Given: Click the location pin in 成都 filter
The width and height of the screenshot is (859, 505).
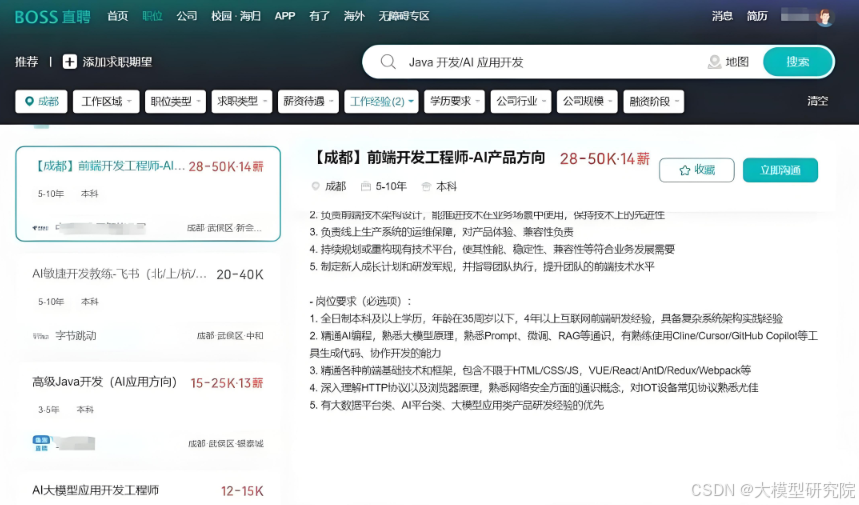Looking at the screenshot, I should tap(30, 101).
